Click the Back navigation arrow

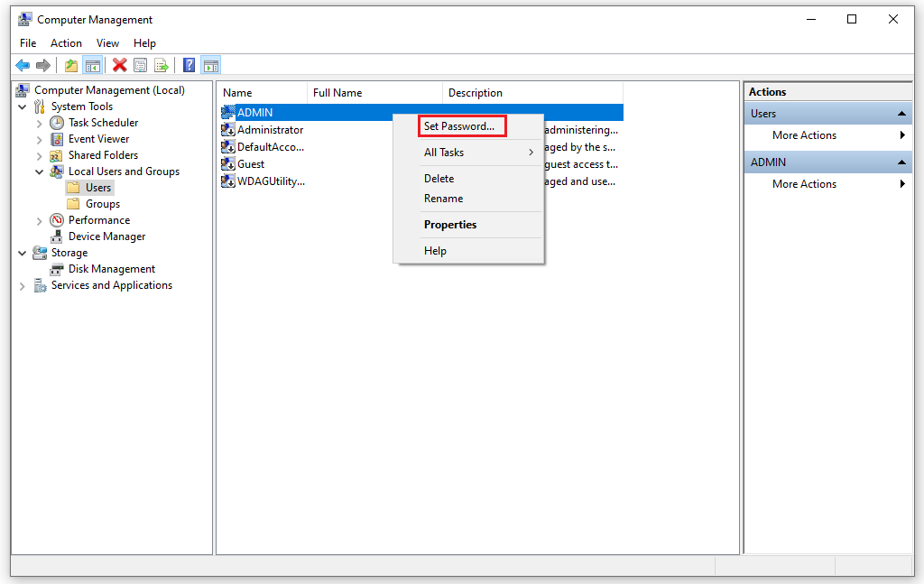click(22, 64)
